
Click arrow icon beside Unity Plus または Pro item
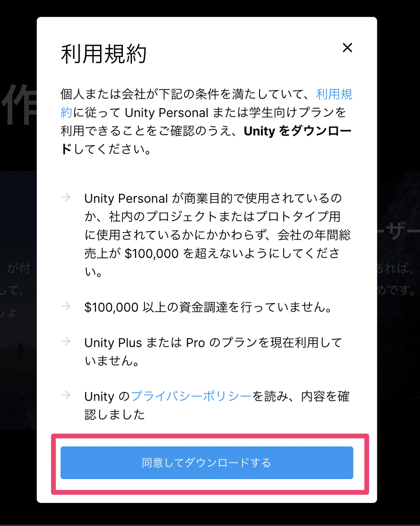[x=66, y=341]
